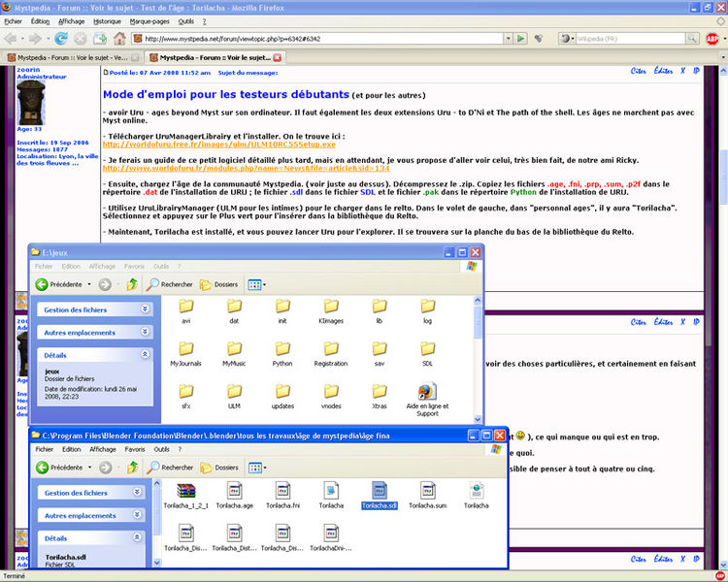Open the dat folder in E:\jeux window

pos(234,311)
